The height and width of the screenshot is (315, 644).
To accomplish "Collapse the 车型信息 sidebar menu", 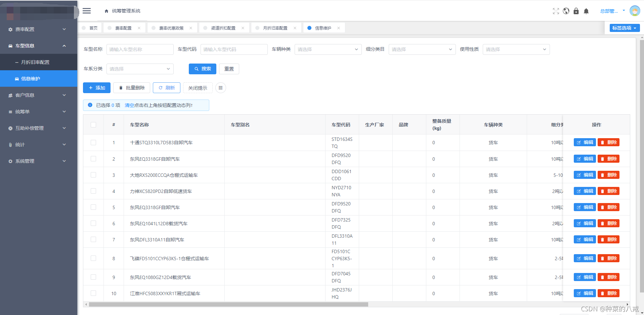I will [x=39, y=46].
